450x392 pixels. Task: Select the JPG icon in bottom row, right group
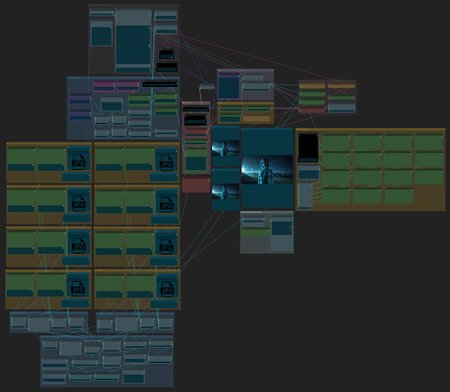[x=167, y=288]
